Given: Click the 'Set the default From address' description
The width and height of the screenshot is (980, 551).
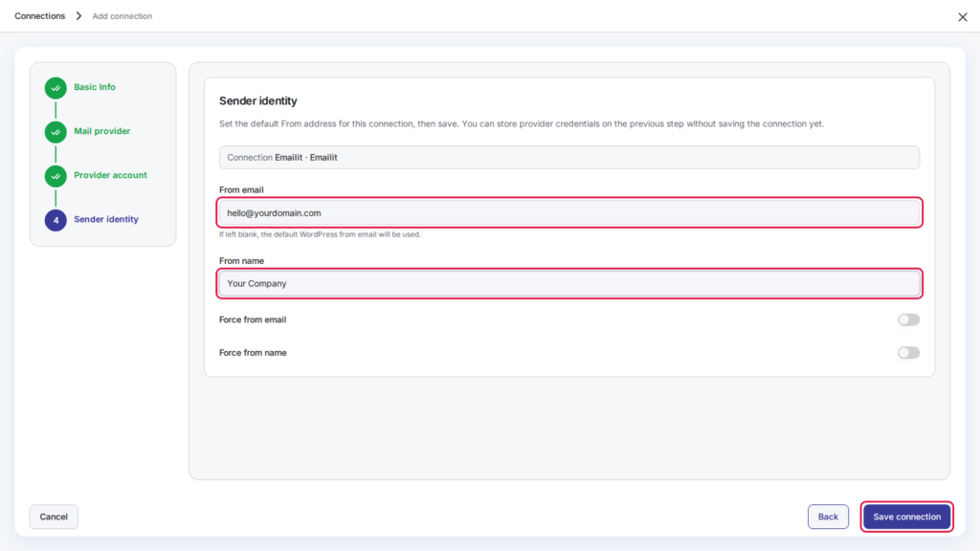Looking at the screenshot, I should [x=522, y=123].
